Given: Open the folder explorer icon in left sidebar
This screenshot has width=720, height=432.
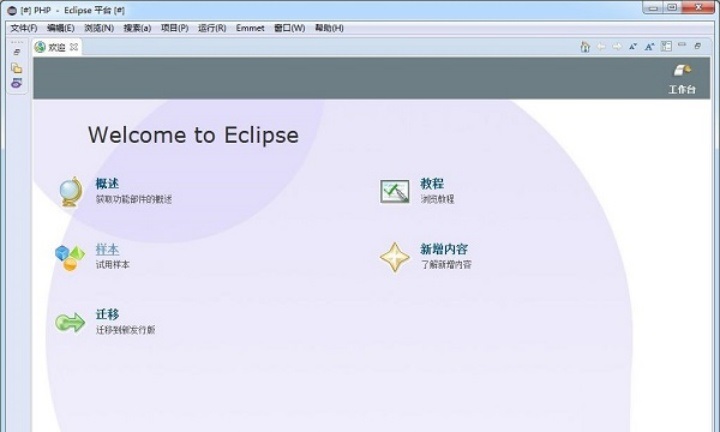Looking at the screenshot, I should click(x=17, y=68).
